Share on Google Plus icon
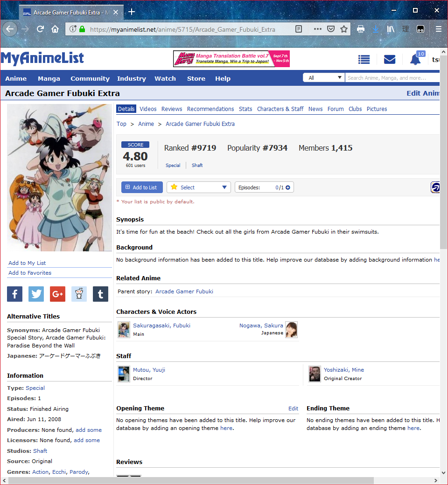Viewport: 448px width, 485px height. point(57,294)
